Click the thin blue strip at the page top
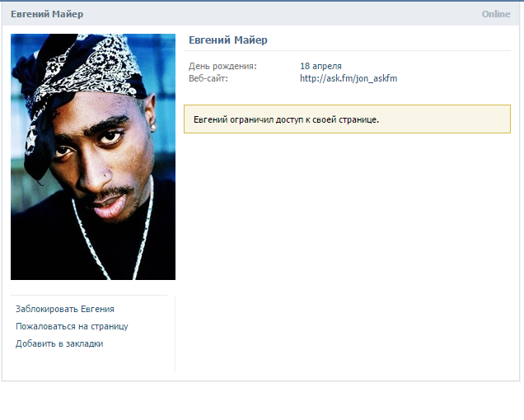 click(262, 1)
